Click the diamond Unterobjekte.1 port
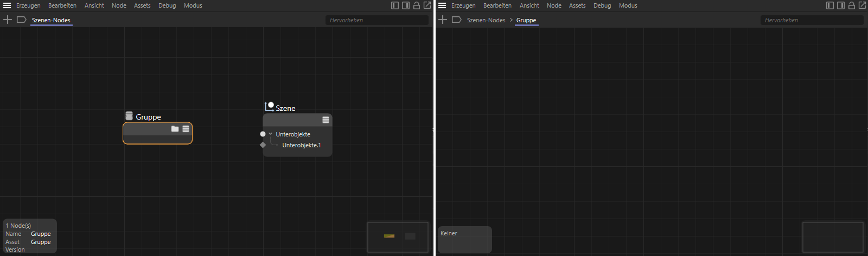868x256 pixels. tap(263, 145)
